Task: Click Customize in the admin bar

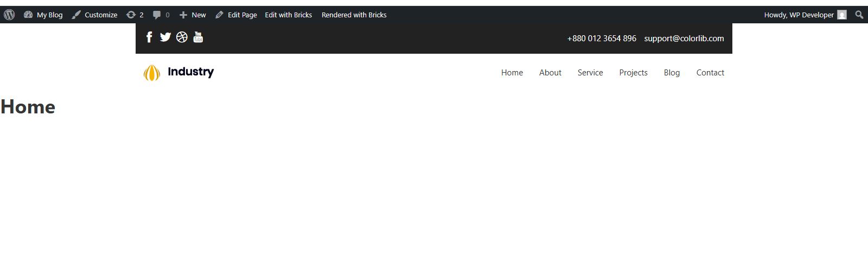Action: click(x=95, y=15)
